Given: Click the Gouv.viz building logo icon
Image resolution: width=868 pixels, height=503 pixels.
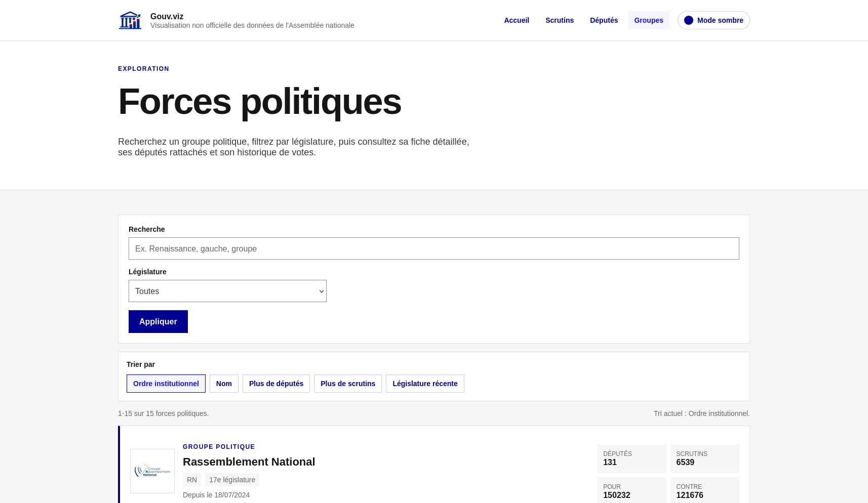Looking at the screenshot, I should point(130,20).
